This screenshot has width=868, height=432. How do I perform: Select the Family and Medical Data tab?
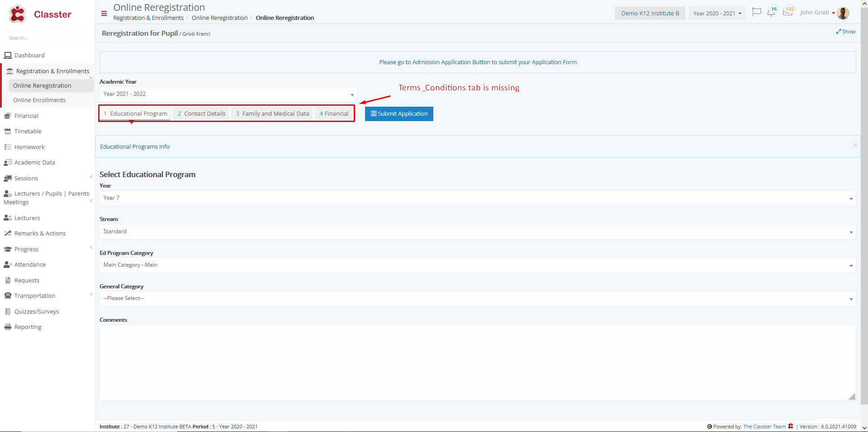click(272, 114)
